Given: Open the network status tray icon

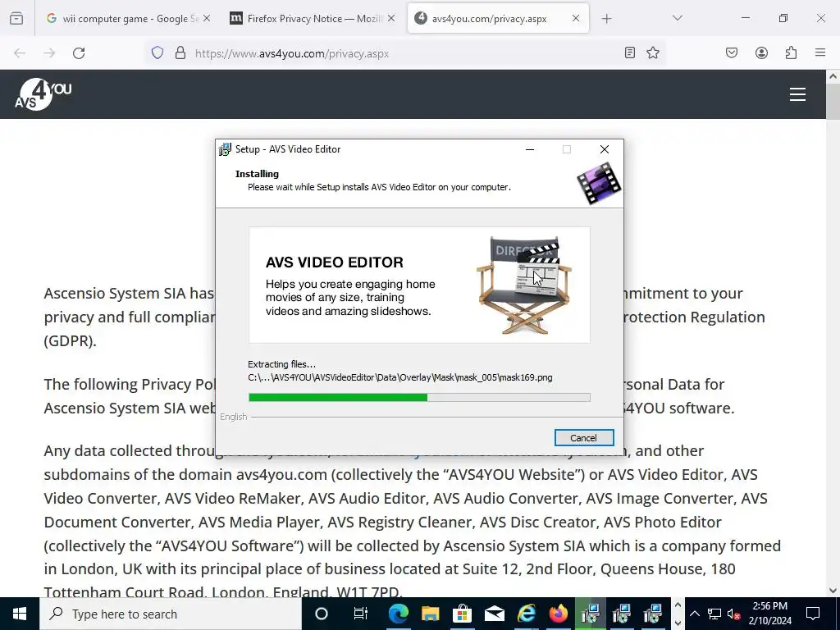Looking at the screenshot, I should [x=714, y=614].
